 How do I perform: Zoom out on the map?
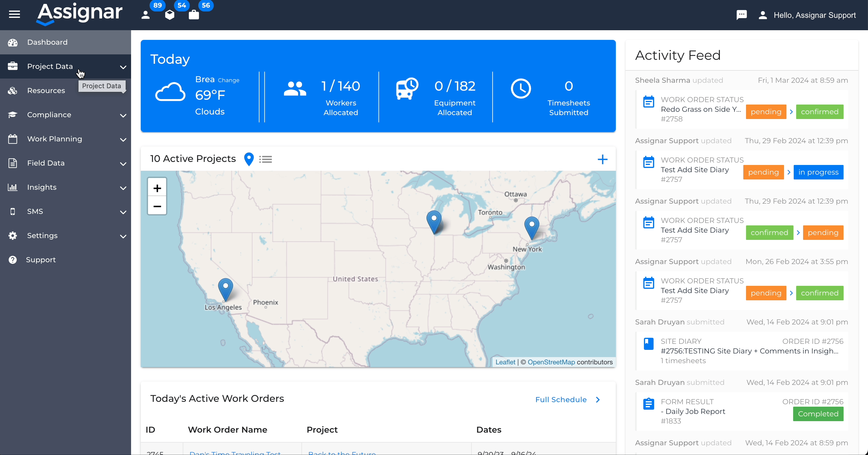157,206
